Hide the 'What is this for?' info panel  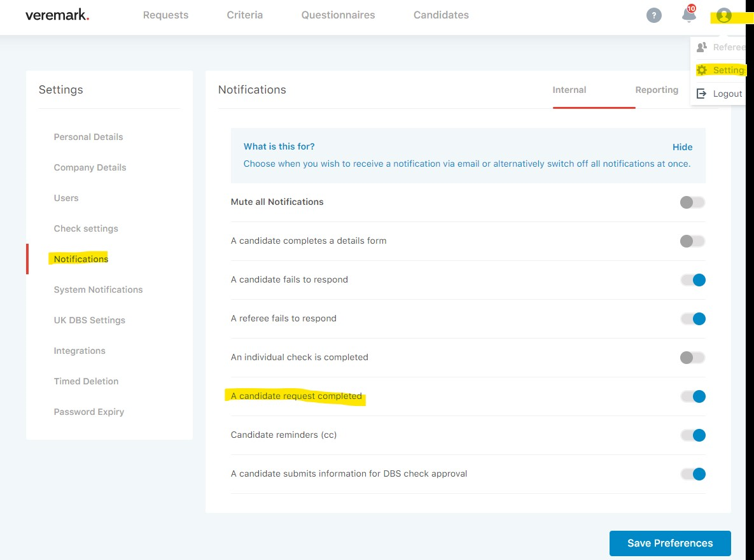coord(682,146)
